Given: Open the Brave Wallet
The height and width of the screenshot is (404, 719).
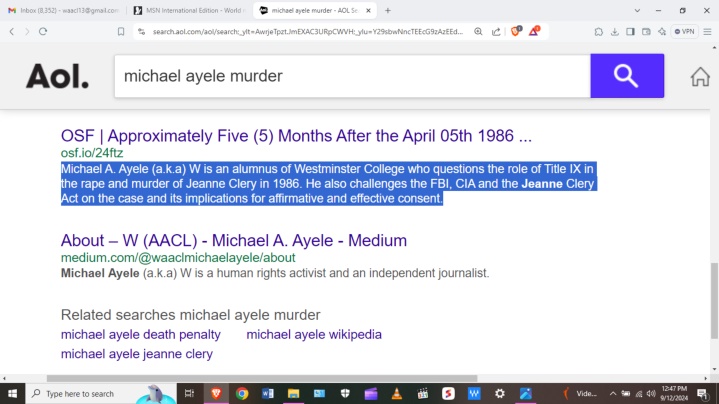Looking at the screenshot, I should pos(646,32).
